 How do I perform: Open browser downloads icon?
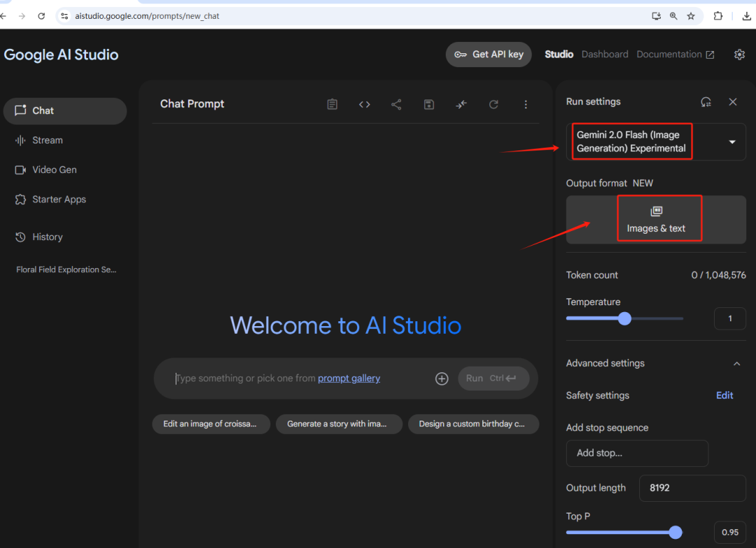pyautogui.click(x=746, y=16)
